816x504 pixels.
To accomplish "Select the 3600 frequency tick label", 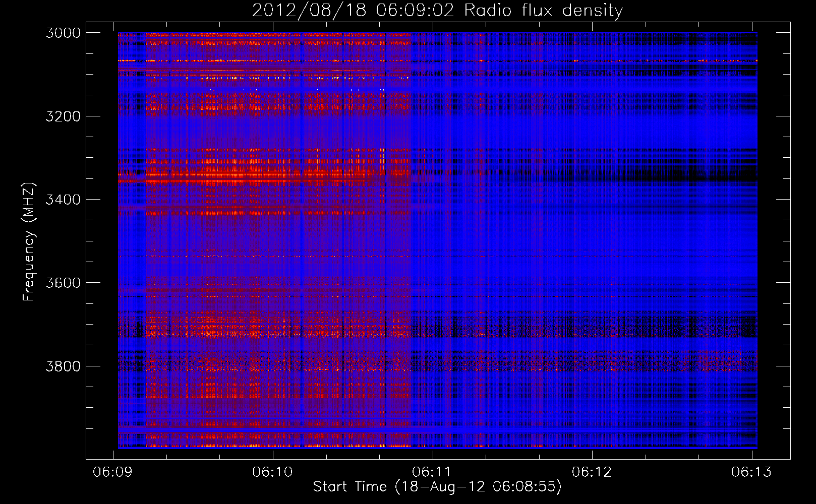I will [x=63, y=283].
